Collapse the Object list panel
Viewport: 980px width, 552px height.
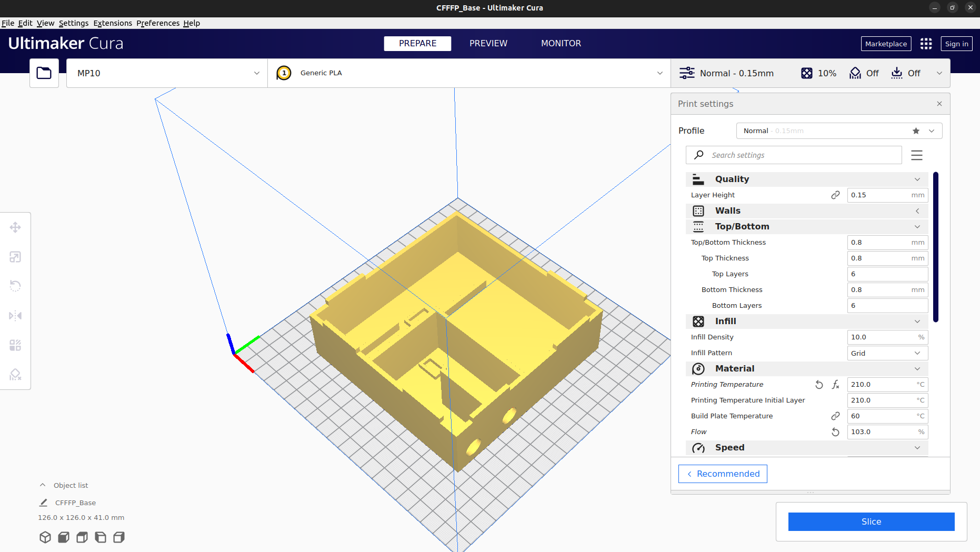[x=43, y=485]
